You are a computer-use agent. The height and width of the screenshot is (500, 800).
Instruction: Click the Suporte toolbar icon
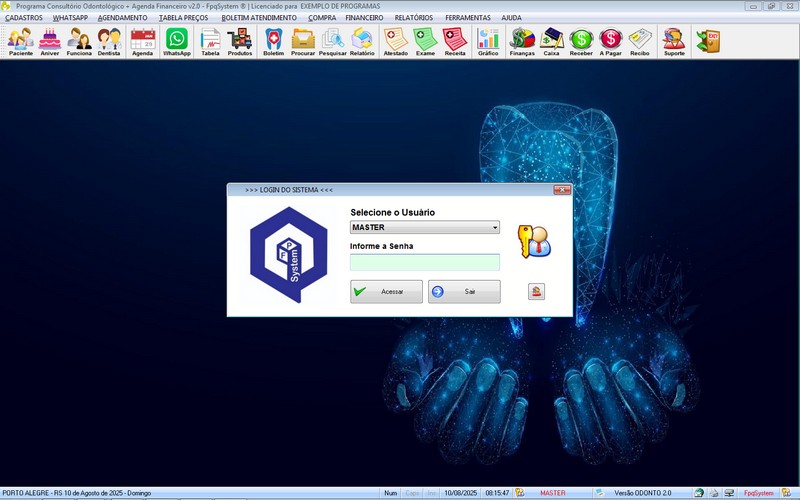674,41
